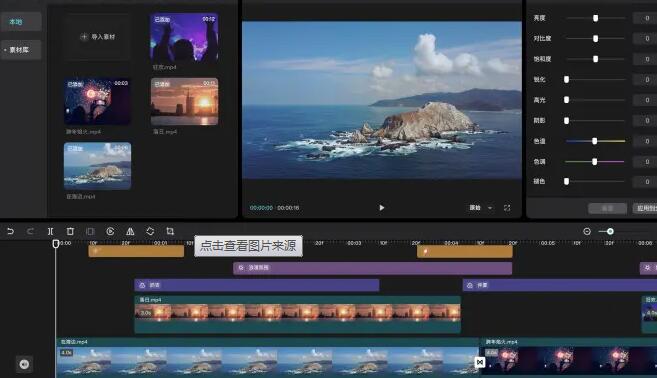Screen dimensions: 657x378
Task: Adjust the 高光 highlights slider
Action: (566, 100)
